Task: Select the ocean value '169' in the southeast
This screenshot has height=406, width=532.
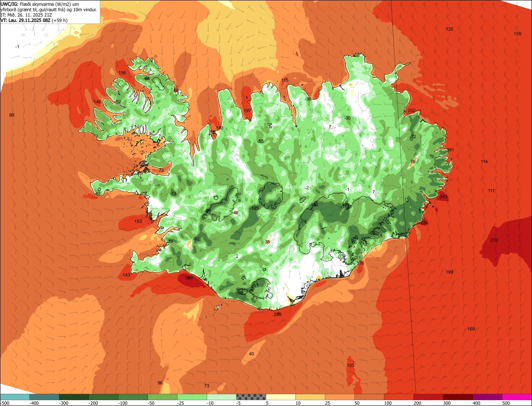Action: (471, 329)
